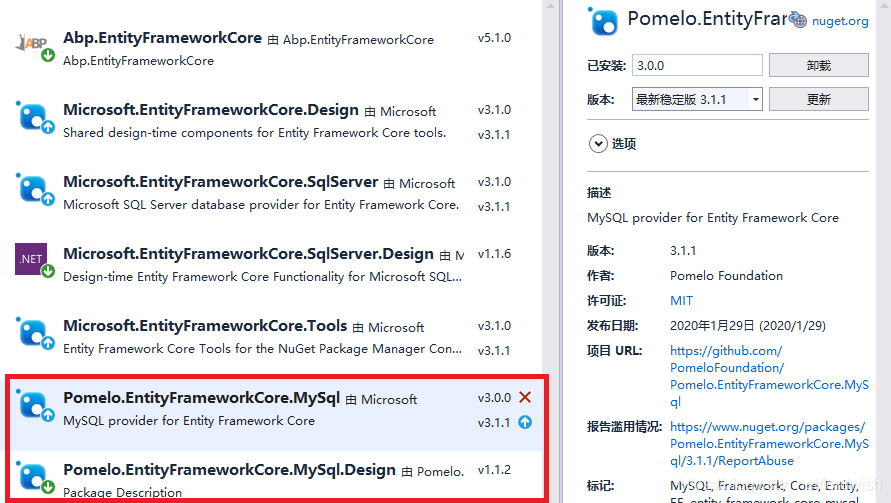Click the 'Entity Framework Core Tools for the NuGet' description
The height and width of the screenshot is (503, 891).
point(263,349)
